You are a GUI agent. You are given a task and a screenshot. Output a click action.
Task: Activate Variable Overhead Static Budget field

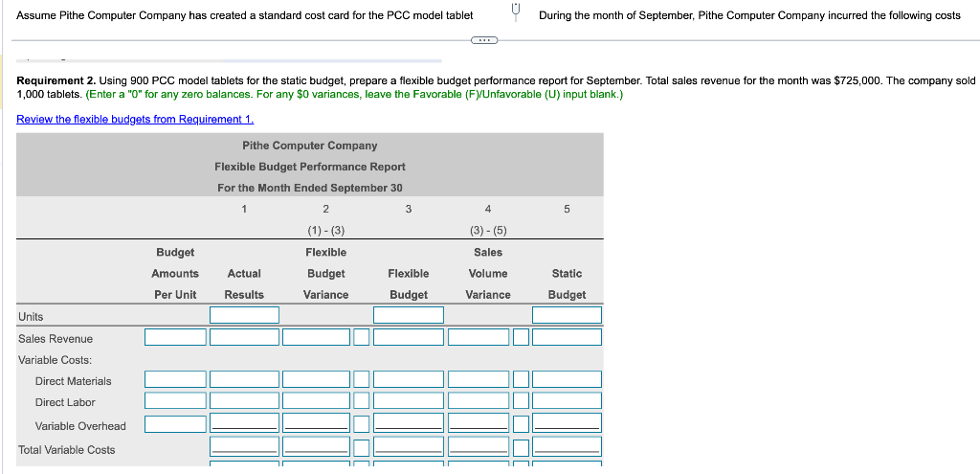tap(567, 422)
